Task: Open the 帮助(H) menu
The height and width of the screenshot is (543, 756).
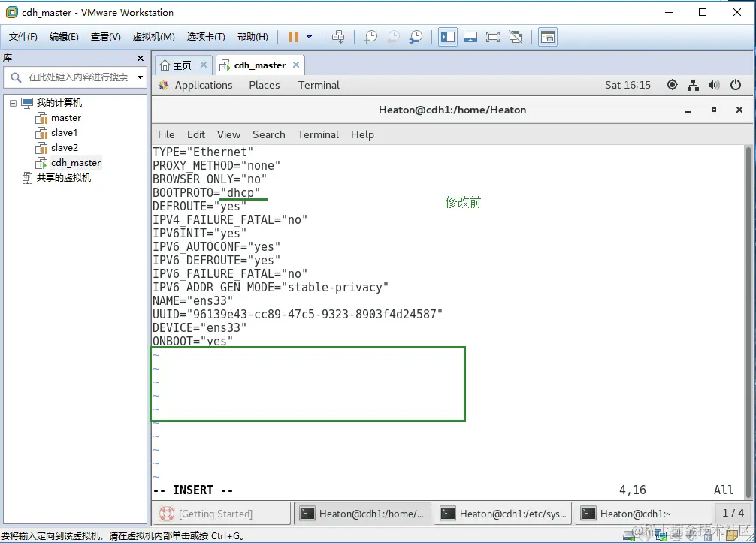Action: tap(253, 37)
